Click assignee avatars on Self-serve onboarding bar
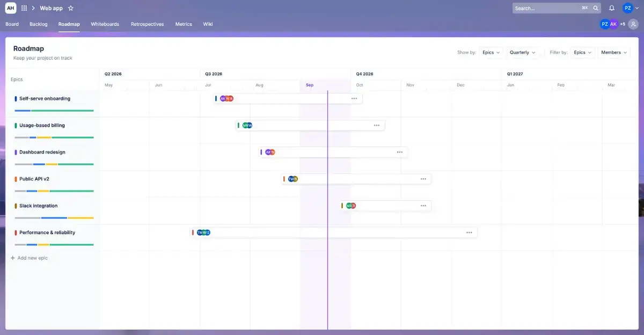Screen dimensions: 644x335 (x=226, y=98)
